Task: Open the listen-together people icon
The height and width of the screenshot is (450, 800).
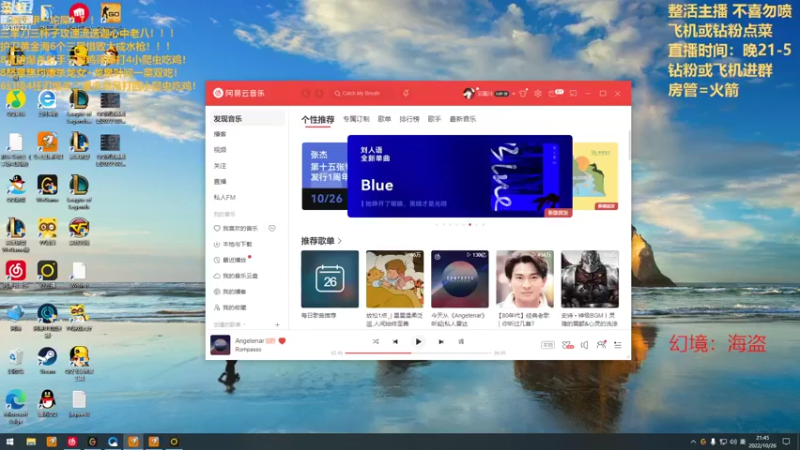Action: point(601,344)
